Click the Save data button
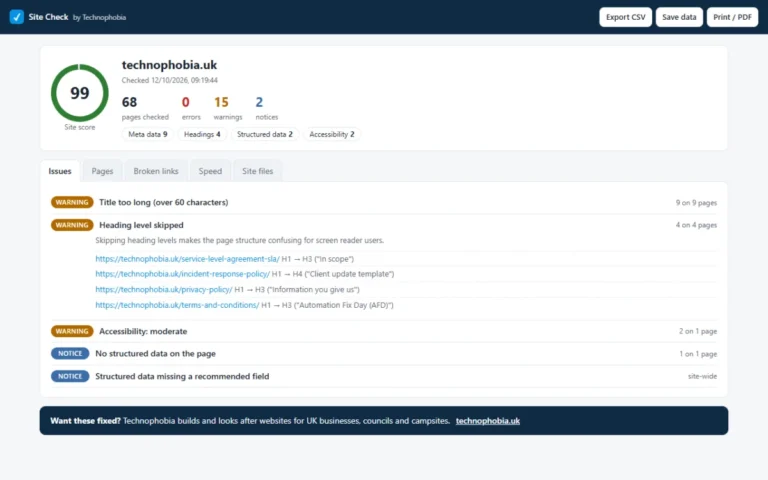This screenshot has height=480, width=768. pyautogui.click(x=679, y=17)
